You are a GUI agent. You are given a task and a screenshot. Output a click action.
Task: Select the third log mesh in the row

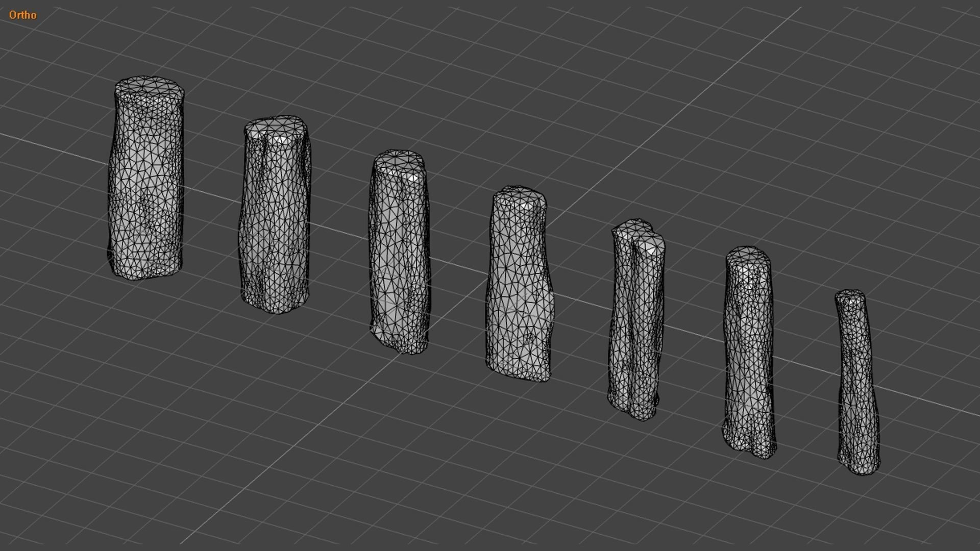400,252
